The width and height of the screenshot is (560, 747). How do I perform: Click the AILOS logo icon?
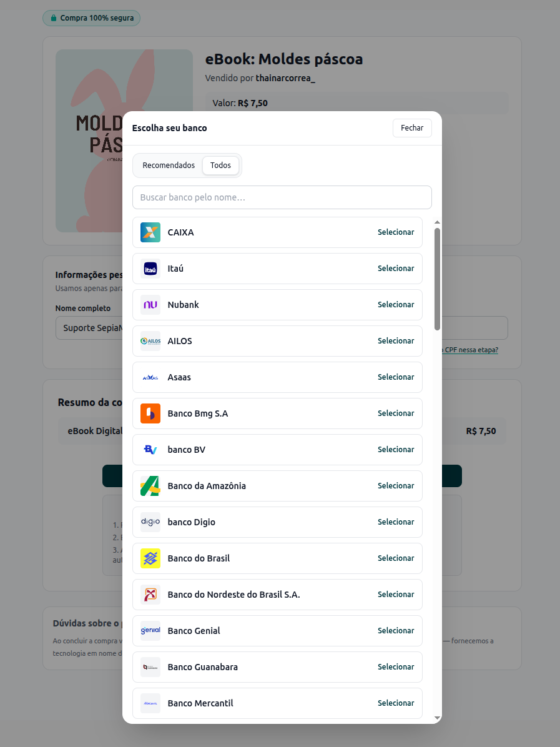(x=150, y=341)
